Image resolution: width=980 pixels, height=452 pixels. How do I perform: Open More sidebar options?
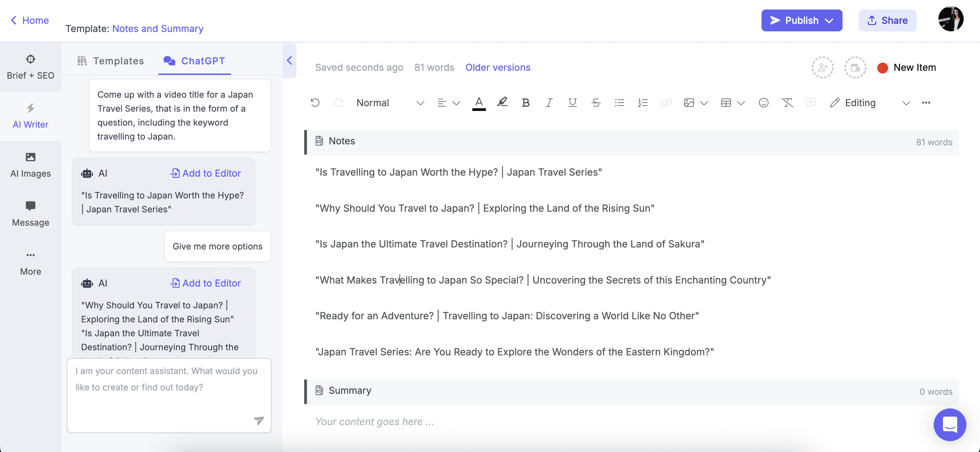pyautogui.click(x=30, y=263)
